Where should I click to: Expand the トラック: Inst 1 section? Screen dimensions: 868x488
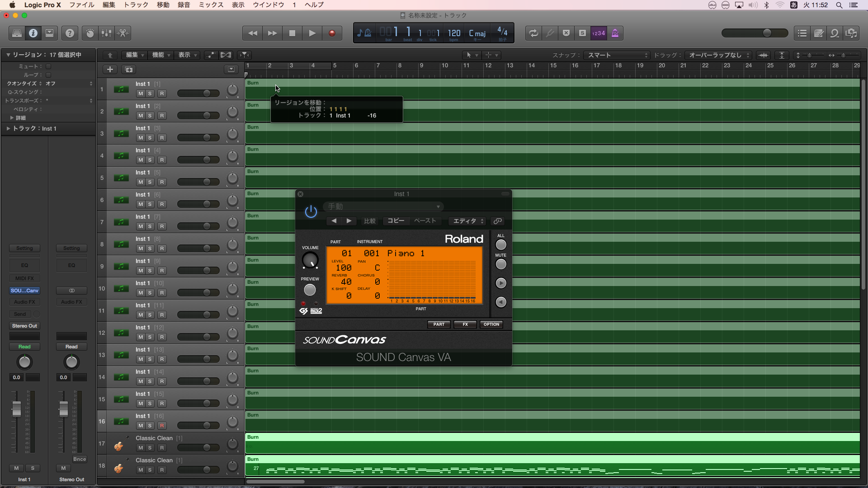(x=8, y=129)
